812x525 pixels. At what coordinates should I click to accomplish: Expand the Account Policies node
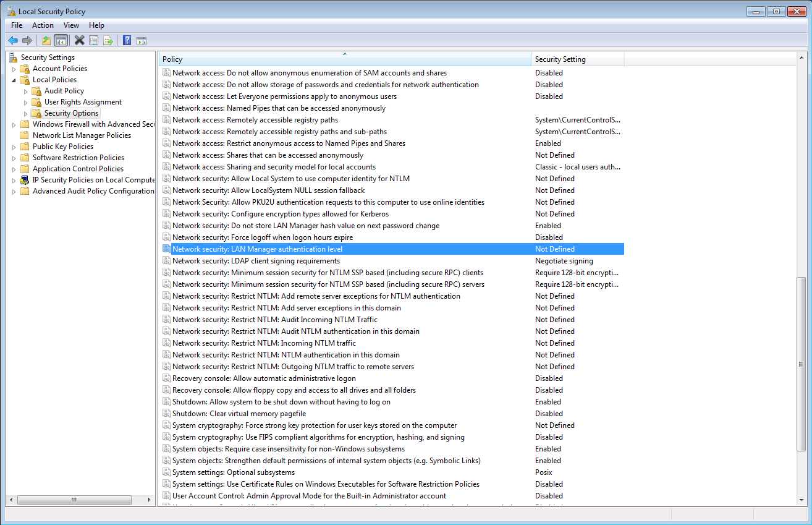[14, 68]
